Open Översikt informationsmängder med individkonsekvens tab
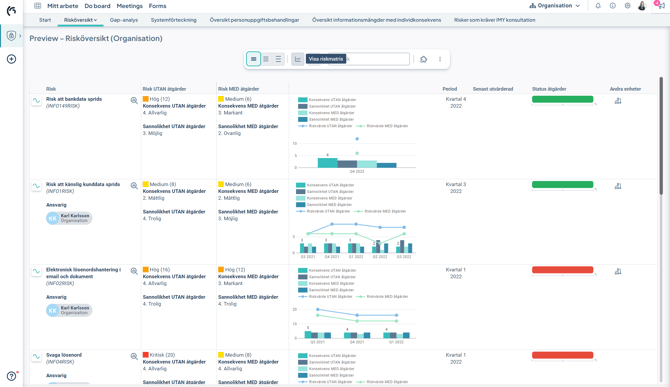Viewport: 670px width, 387px height. (x=376, y=20)
